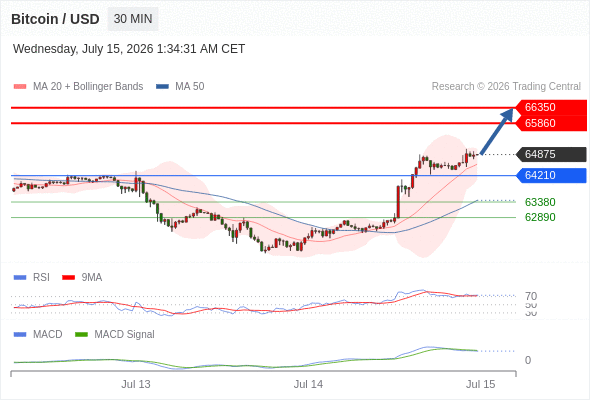Click the 64210 pivot price label
The image size is (590, 400).
[551, 175]
